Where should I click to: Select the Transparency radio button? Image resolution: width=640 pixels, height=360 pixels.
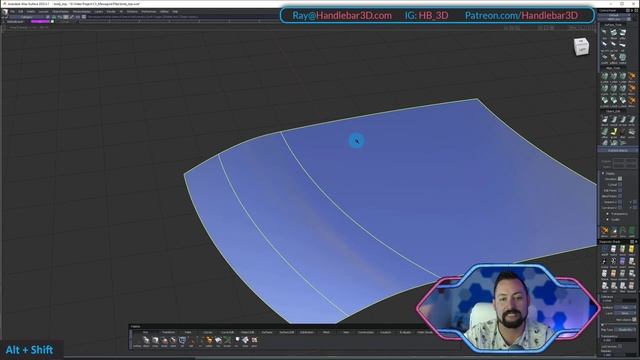click(608, 214)
